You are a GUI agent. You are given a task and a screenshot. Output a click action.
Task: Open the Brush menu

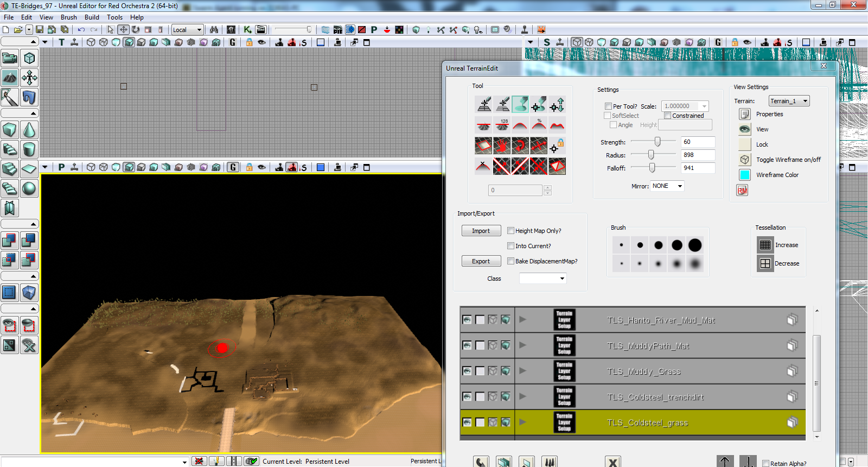[69, 17]
